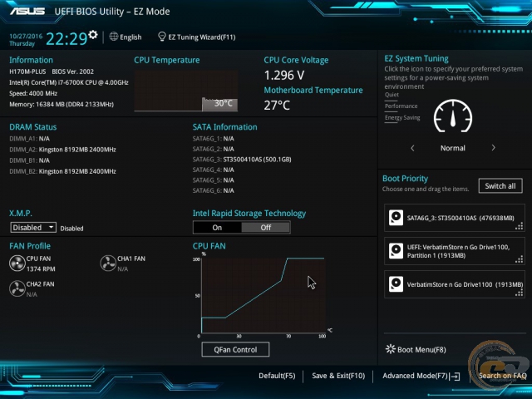532x399 pixels.
Task: Click Save & Exit(F10)
Action: (x=338, y=376)
